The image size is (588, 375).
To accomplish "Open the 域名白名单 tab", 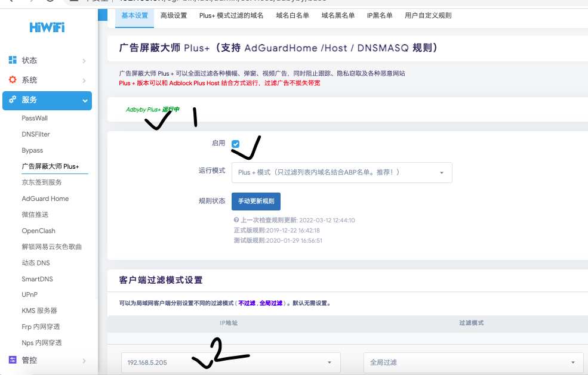I will tap(293, 16).
